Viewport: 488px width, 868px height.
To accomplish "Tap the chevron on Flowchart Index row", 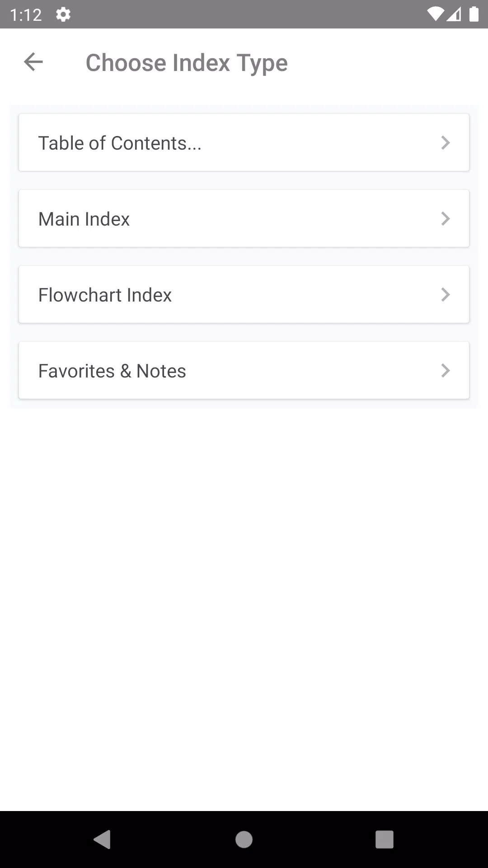I will pyautogui.click(x=445, y=295).
